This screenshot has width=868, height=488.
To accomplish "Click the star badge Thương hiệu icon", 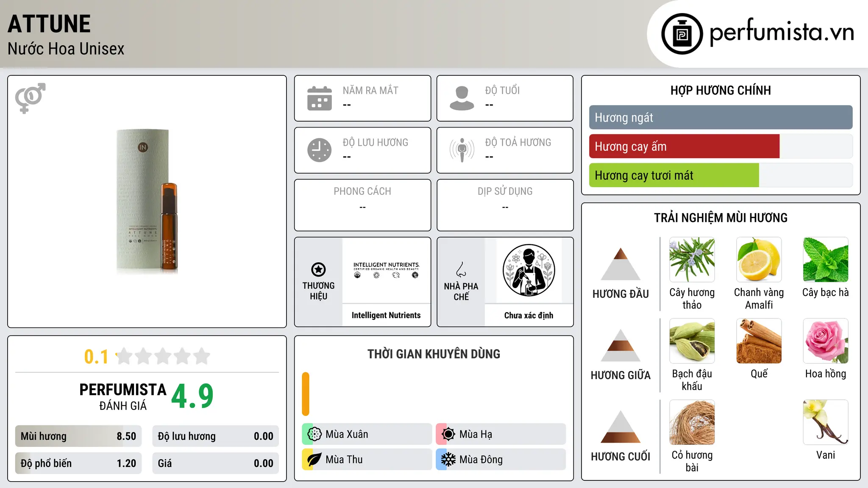I will point(318,269).
